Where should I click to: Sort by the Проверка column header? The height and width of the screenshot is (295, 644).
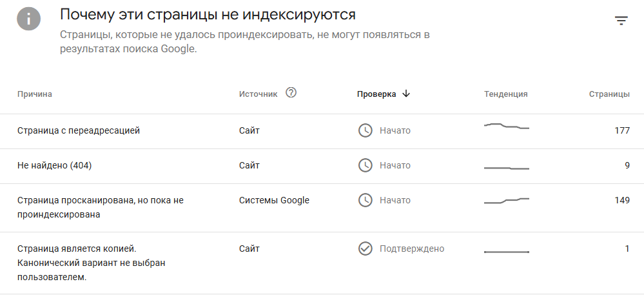[376, 94]
